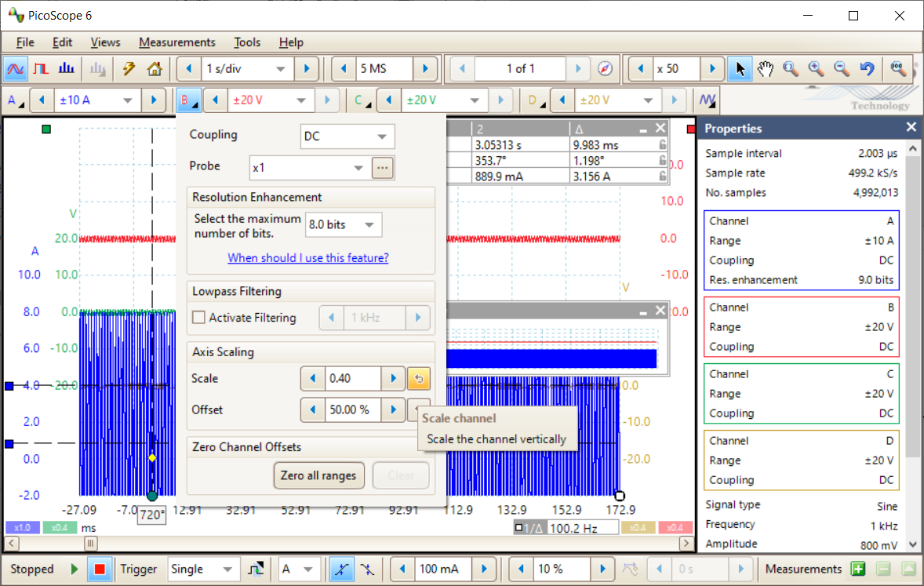The height and width of the screenshot is (586, 924).
Task: Increase the number of samples
Action: click(425, 69)
